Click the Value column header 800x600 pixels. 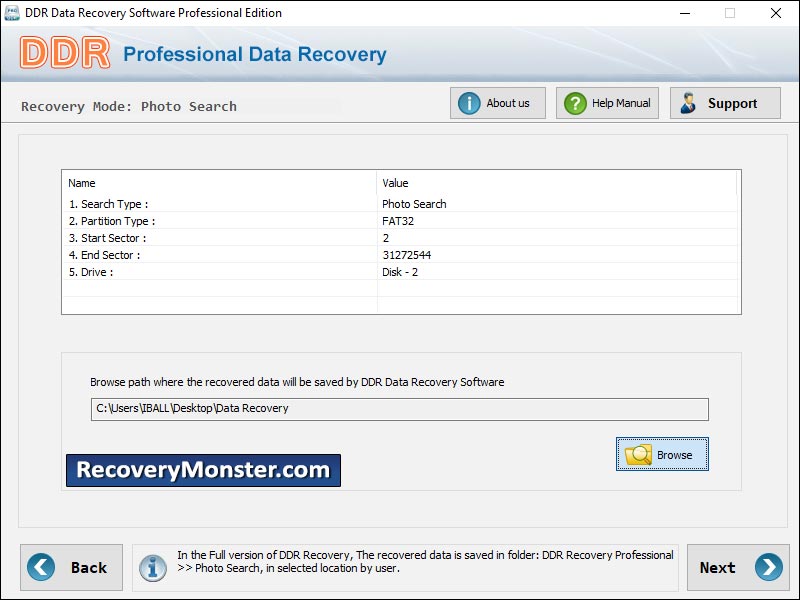556,183
